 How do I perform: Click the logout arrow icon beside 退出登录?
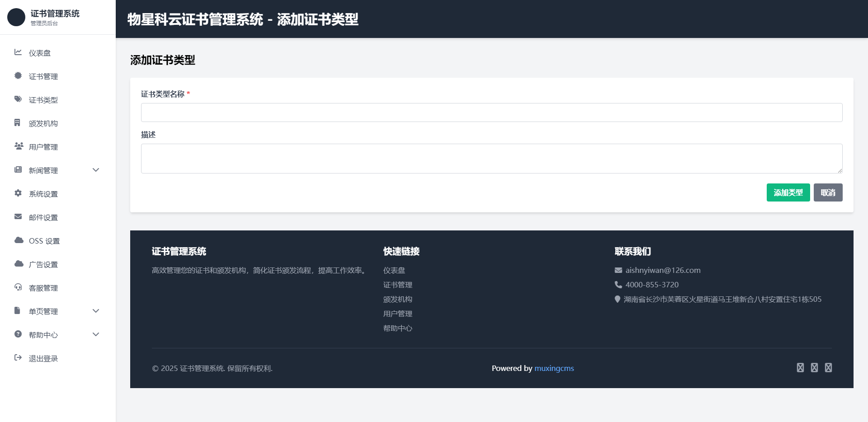tap(18, 357)
